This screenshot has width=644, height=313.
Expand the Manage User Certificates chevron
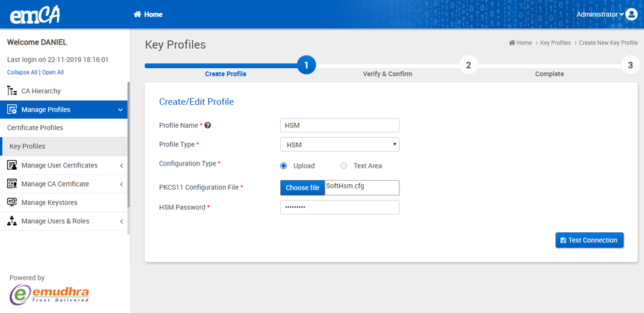tap(121, 166)
